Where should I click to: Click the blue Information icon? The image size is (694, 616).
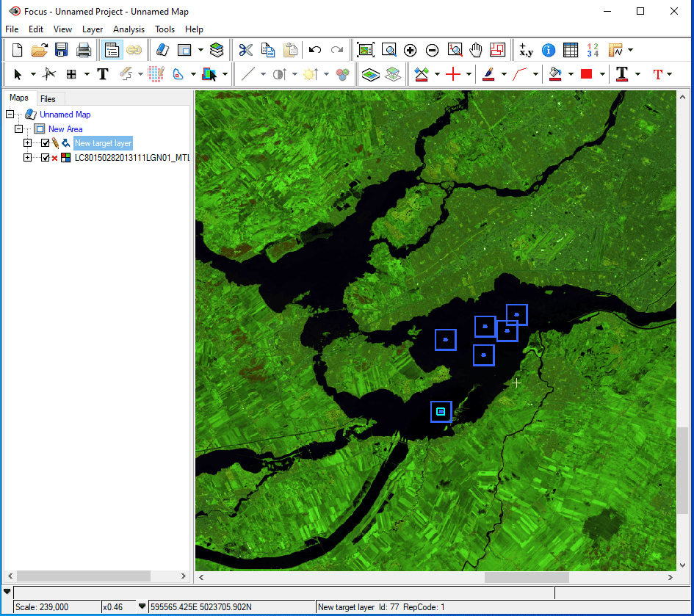[x=549, y=51]
